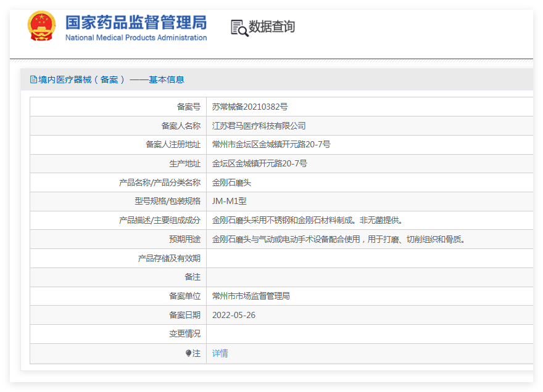Image resolution: width=543 pixels, height=392 pixels.
Task: Click the 备案号 row label
Action: (x=188, y=107)
